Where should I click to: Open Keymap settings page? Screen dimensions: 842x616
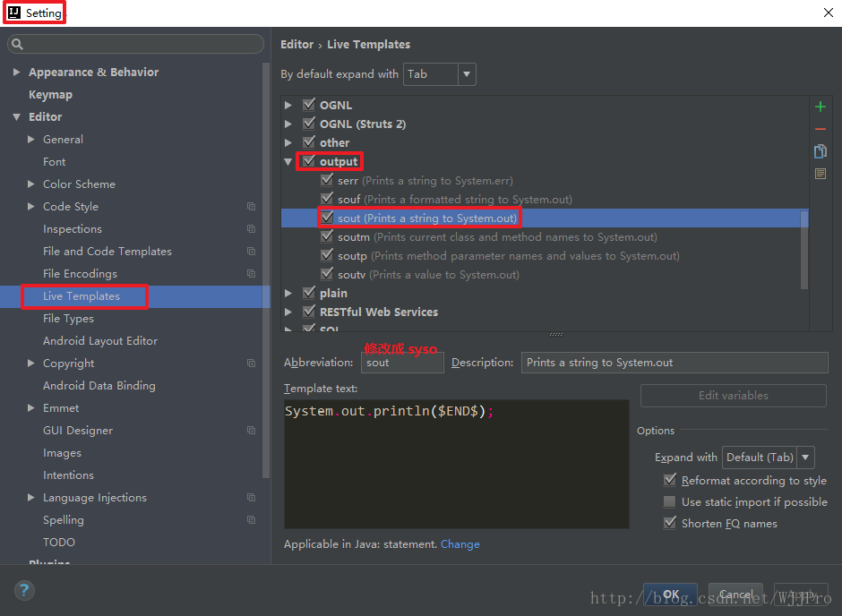(x=50, y=95)
